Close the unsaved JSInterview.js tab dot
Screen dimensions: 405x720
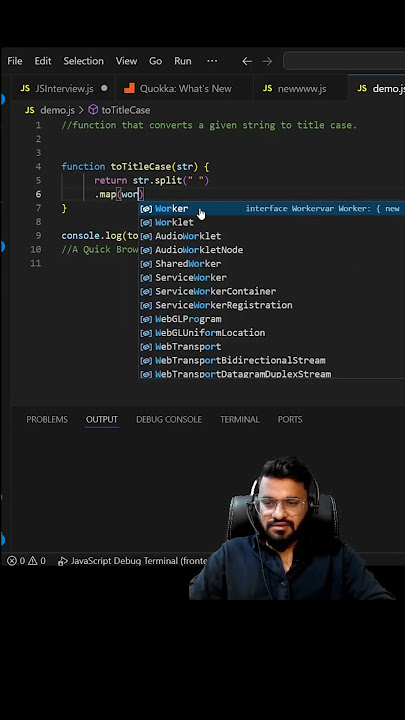[104, 88]
